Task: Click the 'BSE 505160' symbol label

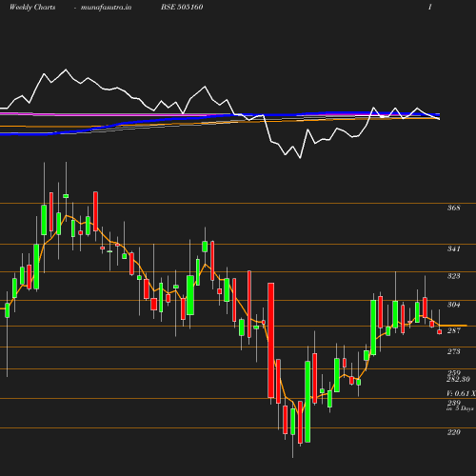Action: pos(182,7)
